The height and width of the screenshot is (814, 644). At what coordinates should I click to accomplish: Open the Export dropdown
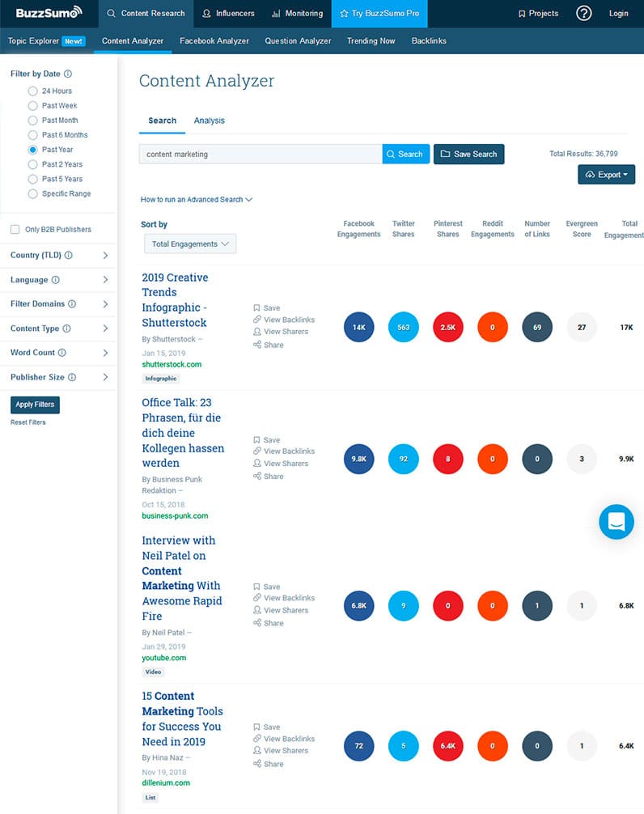606,175
